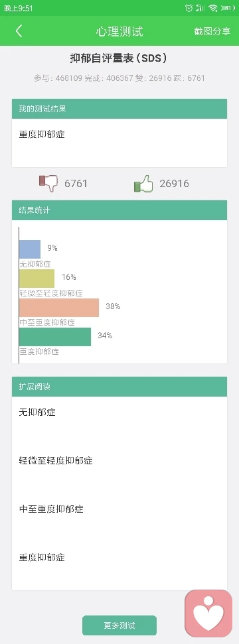
Task: Tap the back arrow in the header
Action: tap(19, 31)
